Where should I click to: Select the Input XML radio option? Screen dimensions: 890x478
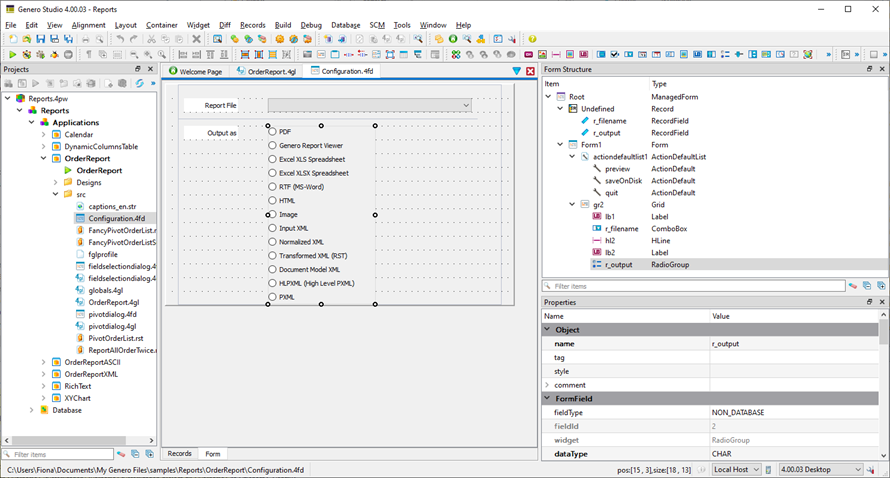pyautogui.click(x=272, y=228)
